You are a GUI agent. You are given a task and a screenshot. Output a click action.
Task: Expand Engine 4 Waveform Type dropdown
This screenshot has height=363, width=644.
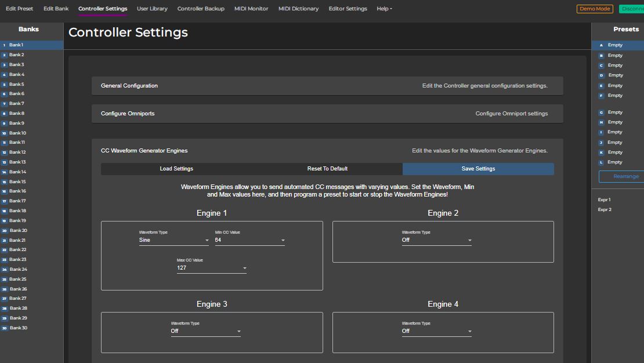(436, 331)
